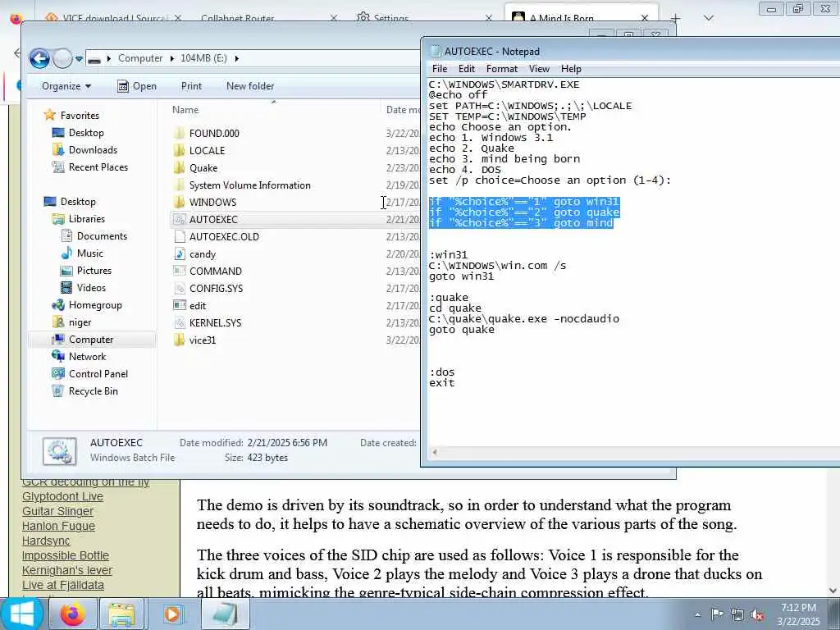Open the Guitar Slinger link

pos(58,512)
